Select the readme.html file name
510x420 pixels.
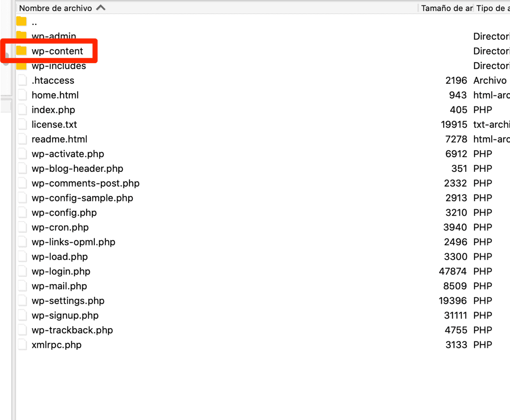click(60, 139)
